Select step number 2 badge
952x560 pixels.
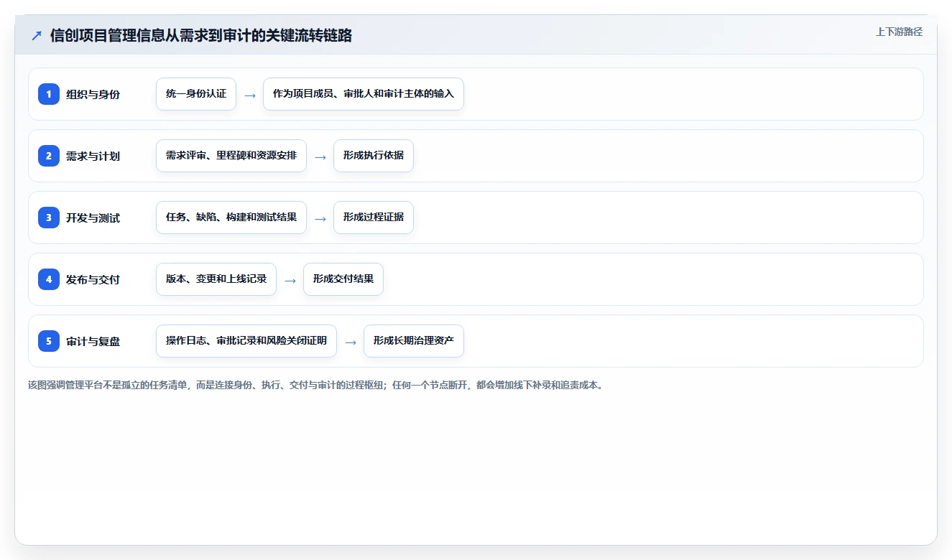coord(49,156)
